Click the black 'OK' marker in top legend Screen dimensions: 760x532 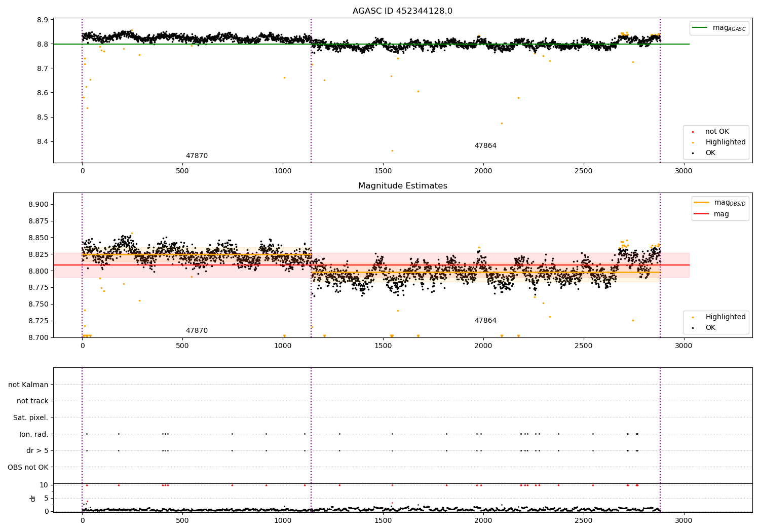click(693, 153)
